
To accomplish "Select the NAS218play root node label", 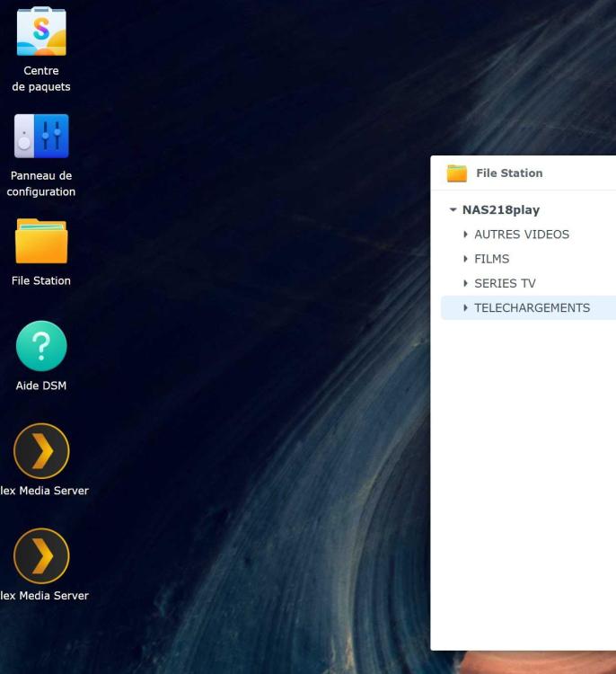I will pos(501,209).
